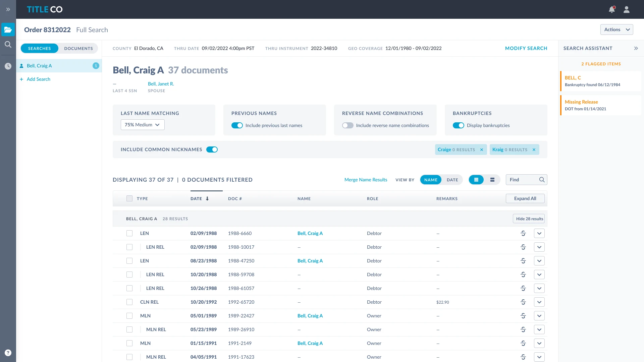Open Bell, Craig A name in 1988-6660 row
The height and width of the screenshot is (362, 644).
point(310,233)
